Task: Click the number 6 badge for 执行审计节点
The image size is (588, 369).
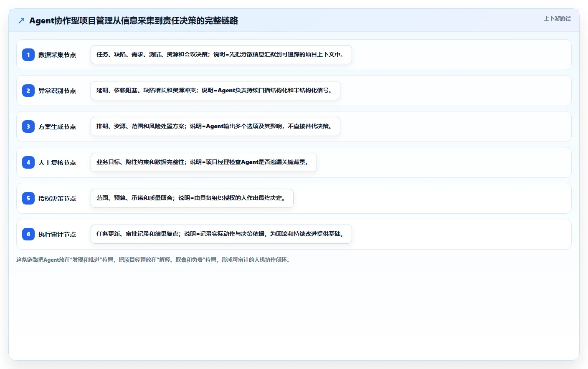Action: point(28,234)
